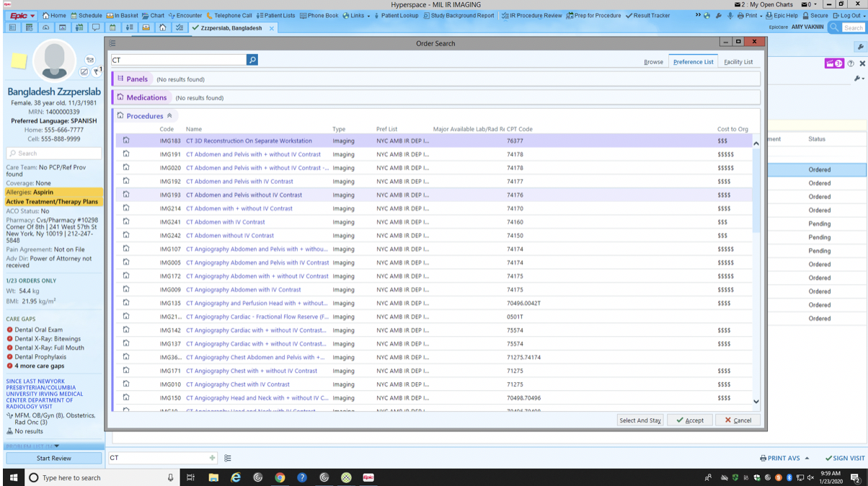Toggle favorite icon for CT Abdomen with IV Contrast

[126, 222]
